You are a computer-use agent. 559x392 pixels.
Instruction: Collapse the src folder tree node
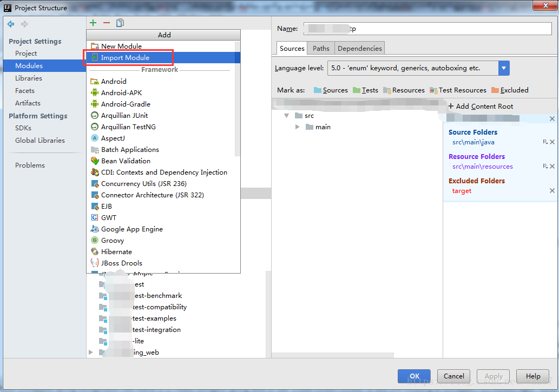click(x=286, y=116)
